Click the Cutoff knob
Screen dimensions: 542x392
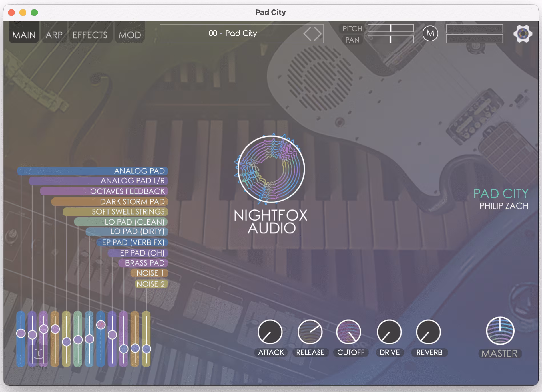coord(349,332)
